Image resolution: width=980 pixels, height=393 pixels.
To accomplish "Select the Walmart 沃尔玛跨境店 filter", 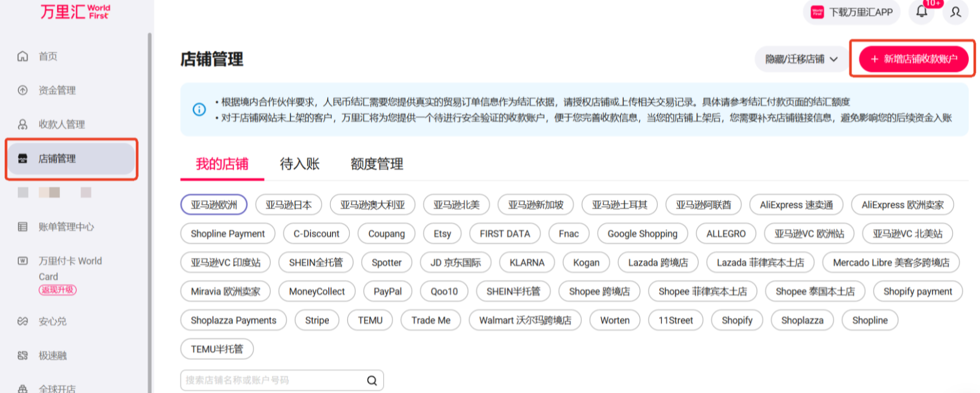I will tap(525, 320).
